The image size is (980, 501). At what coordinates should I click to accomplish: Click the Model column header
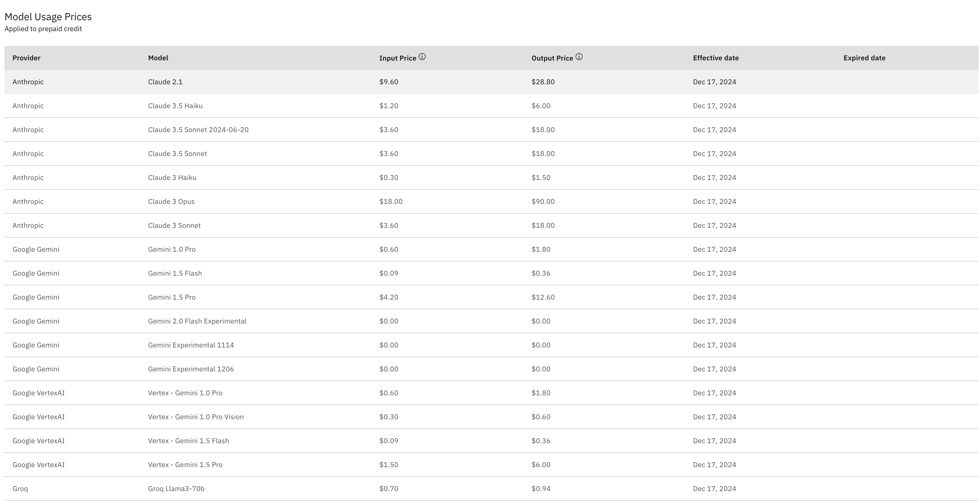coord(158,58)
